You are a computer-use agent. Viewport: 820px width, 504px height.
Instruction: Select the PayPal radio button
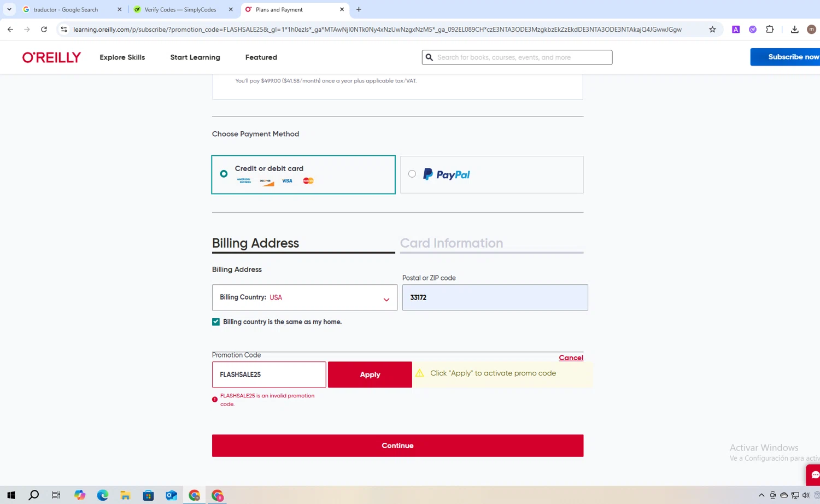pyautogui.click(x=412, y=174)
